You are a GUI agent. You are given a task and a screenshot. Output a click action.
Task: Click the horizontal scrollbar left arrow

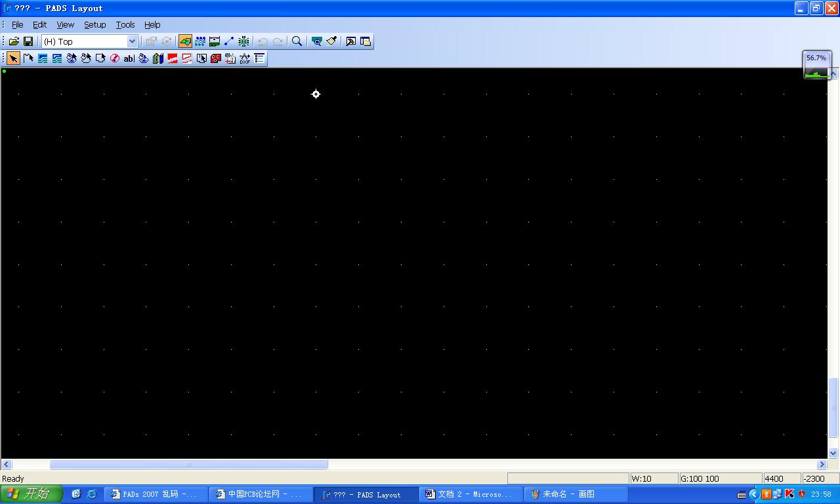(x=6, y=465)
